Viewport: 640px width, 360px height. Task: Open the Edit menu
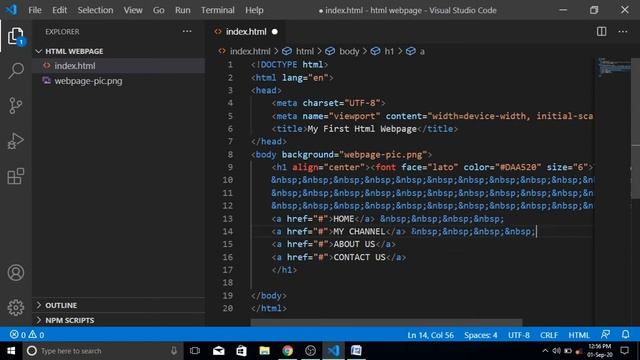59,10
